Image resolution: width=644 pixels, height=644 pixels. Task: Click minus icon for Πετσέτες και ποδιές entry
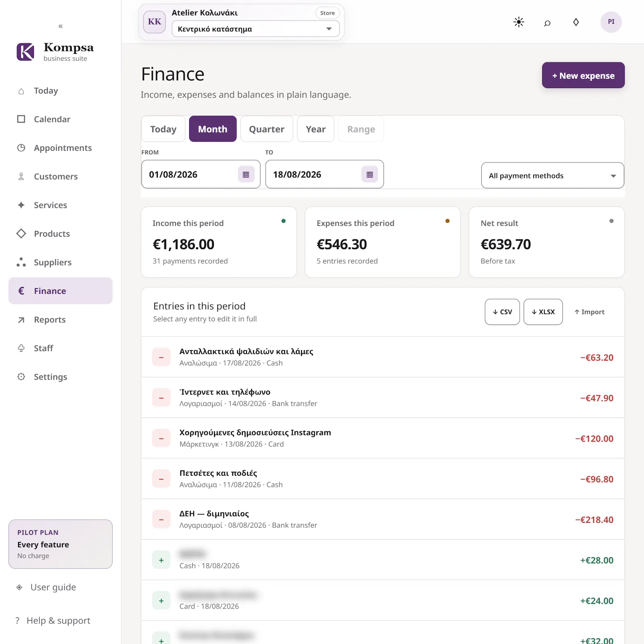click(x=161, y=479)
